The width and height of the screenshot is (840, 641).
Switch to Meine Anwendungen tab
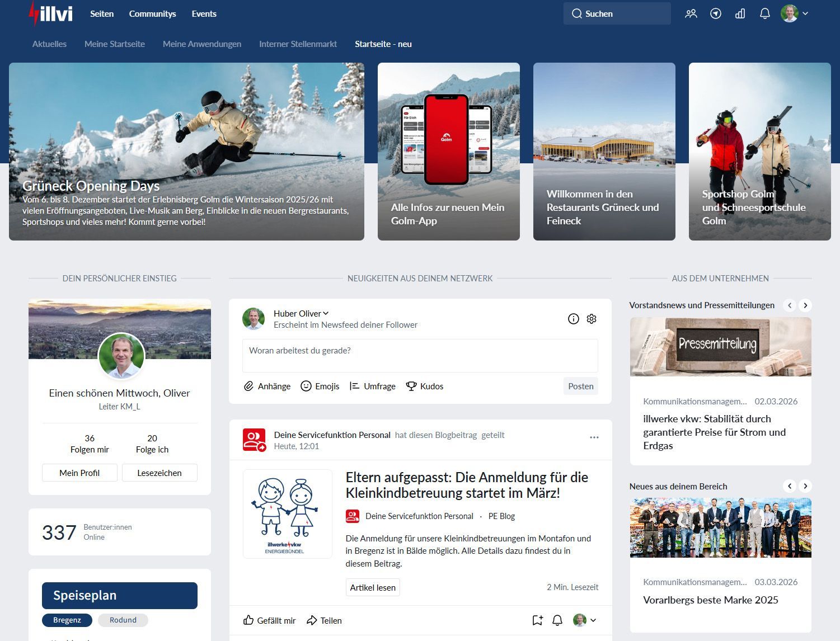coord(202,44)
